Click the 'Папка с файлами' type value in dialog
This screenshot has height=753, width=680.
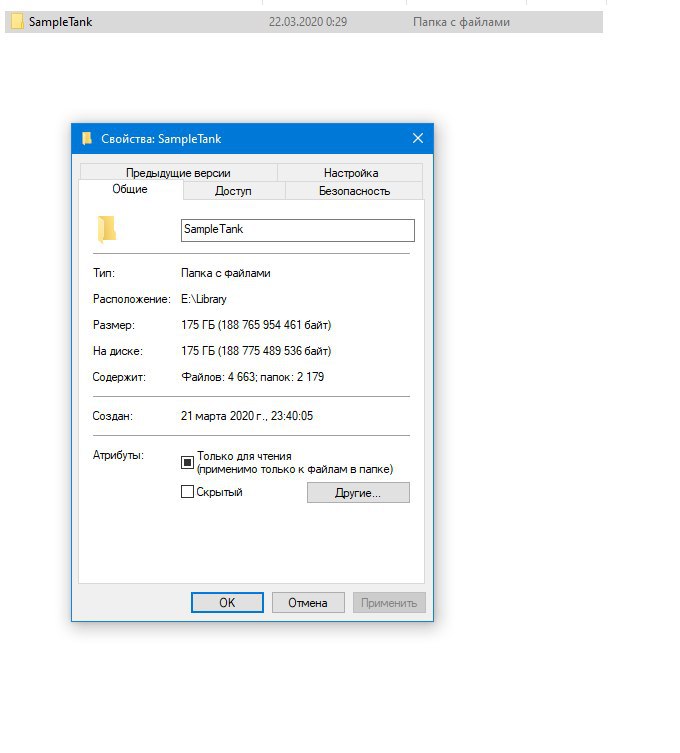click(x=226, y=273)
